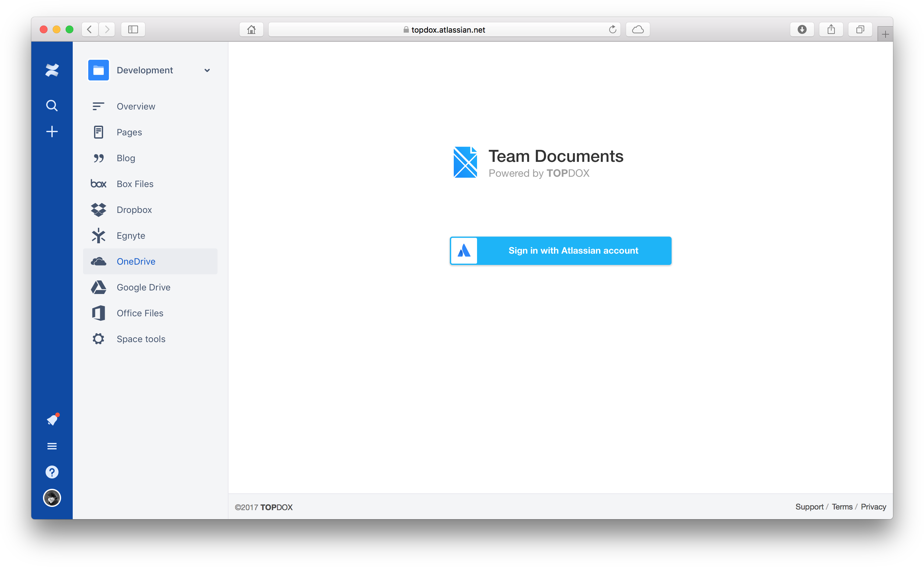924x567 pixels.
Task: Select the Box Files icon
Action: pos(98,184)
